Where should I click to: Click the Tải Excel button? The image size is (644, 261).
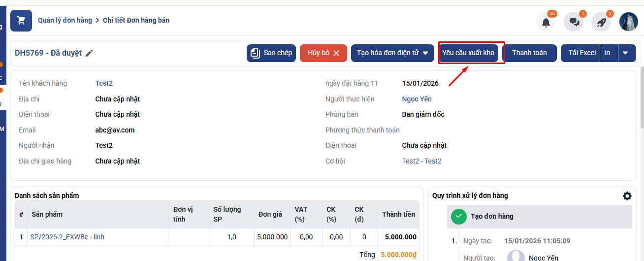click(x=581, y=53)
